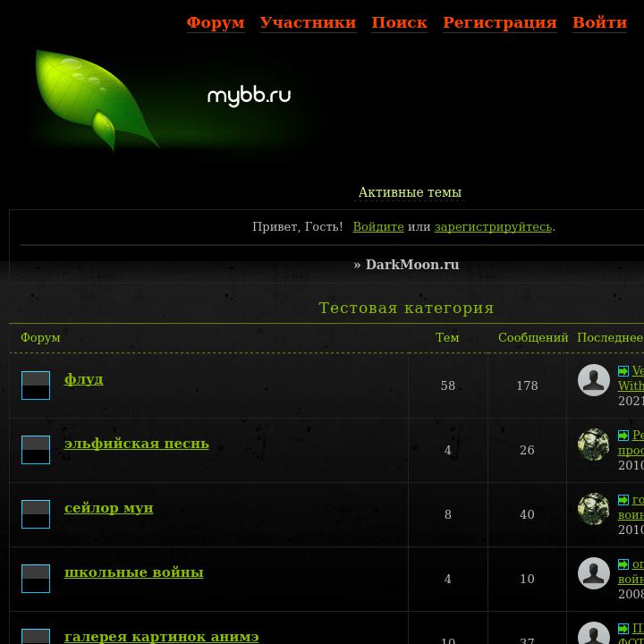Open the Форум navigation link

click(216, 22)
